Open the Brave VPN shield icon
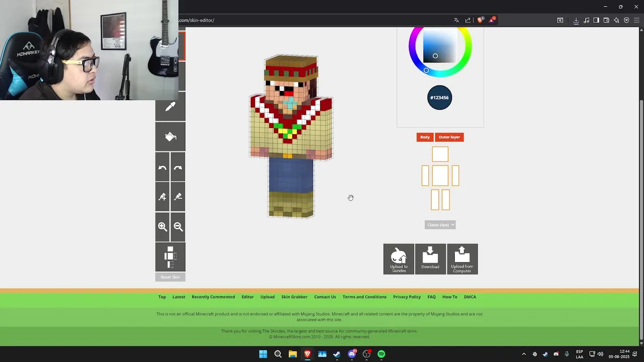Image resolution: width=644 pixels, height=362 pixels. [626, 20]
